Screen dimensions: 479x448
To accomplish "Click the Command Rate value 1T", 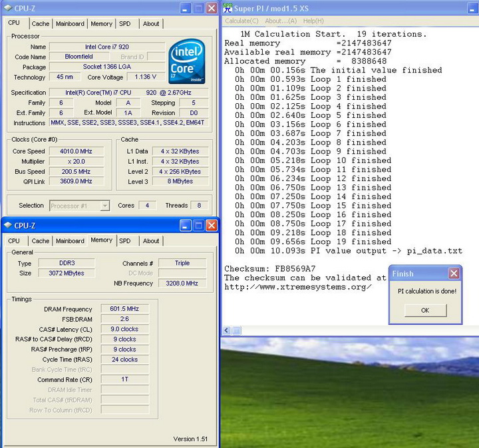I will coord(124,379).
